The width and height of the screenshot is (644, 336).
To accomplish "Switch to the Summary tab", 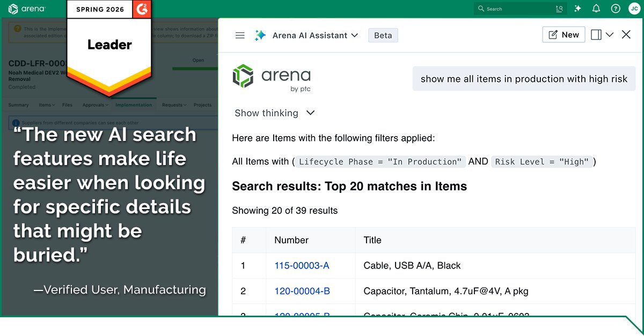I will tap(19, 105).
